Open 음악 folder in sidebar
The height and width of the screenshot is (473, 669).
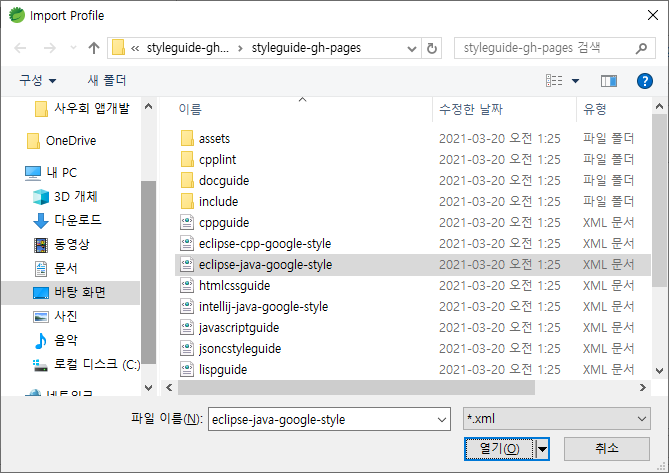(55, 340)
